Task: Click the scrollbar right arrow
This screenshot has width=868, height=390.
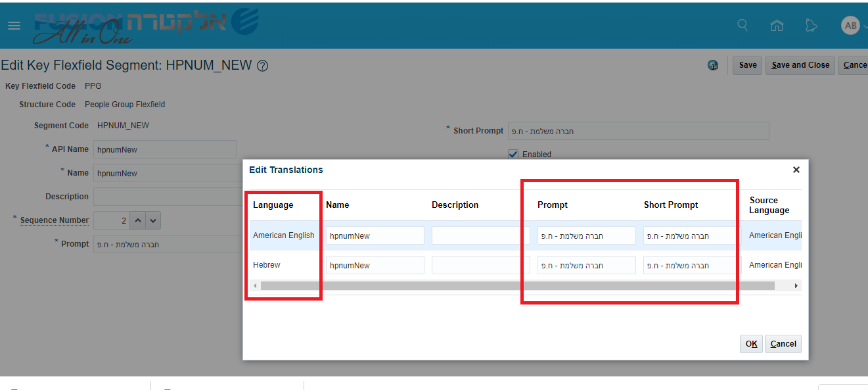Action: [796, 286]
